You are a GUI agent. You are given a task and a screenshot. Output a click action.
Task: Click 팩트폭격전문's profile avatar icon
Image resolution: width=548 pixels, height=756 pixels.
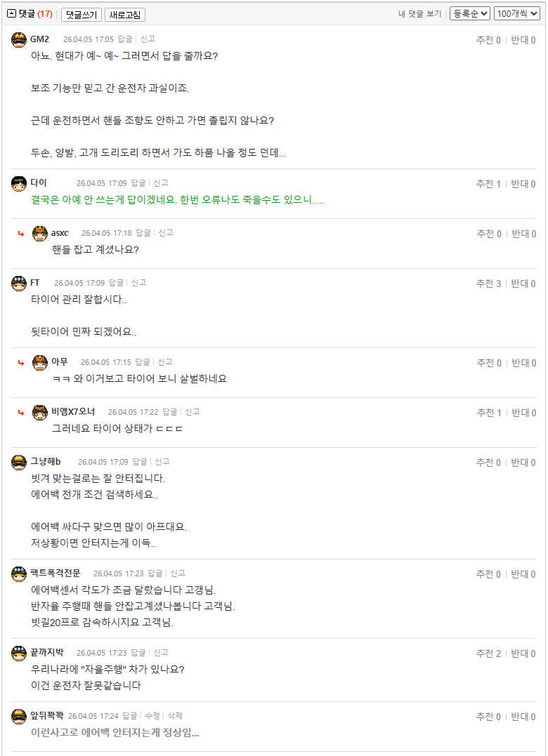[19, 573]
